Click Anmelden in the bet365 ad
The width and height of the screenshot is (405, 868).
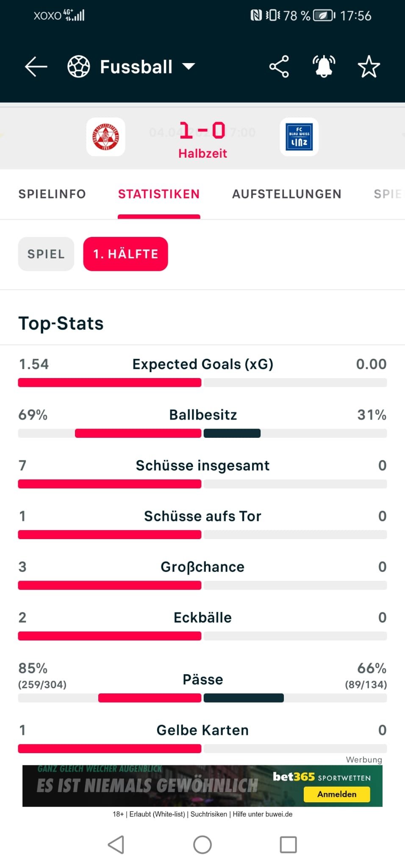click(337, 794)
